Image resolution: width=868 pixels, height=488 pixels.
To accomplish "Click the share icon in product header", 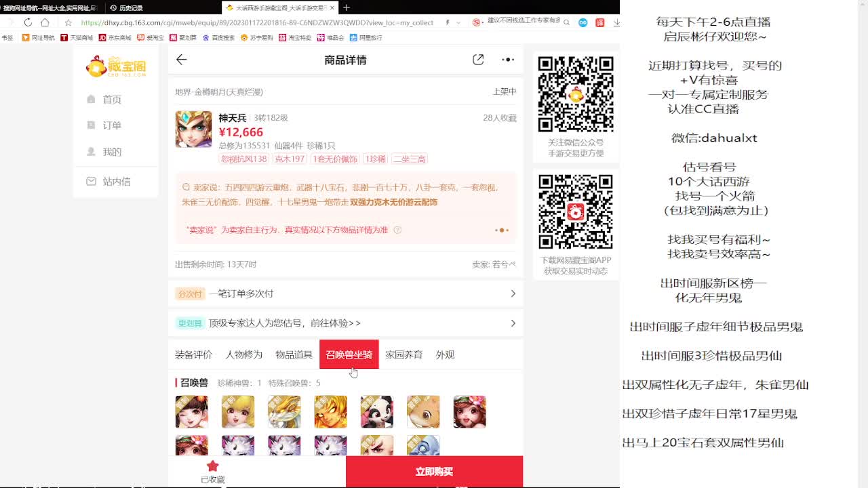I will coord(478,60).
